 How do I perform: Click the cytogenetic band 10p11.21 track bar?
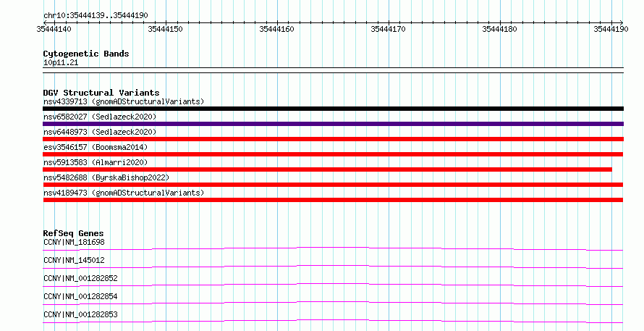tap(333, 70)
